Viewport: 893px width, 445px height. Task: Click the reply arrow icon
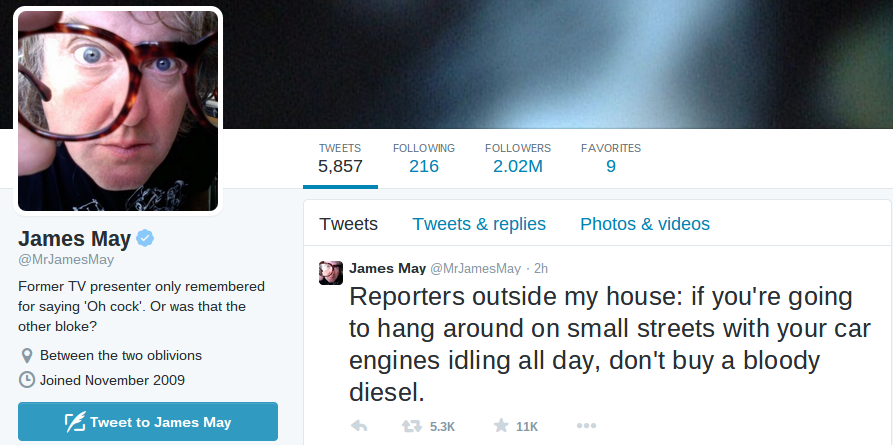360,426
